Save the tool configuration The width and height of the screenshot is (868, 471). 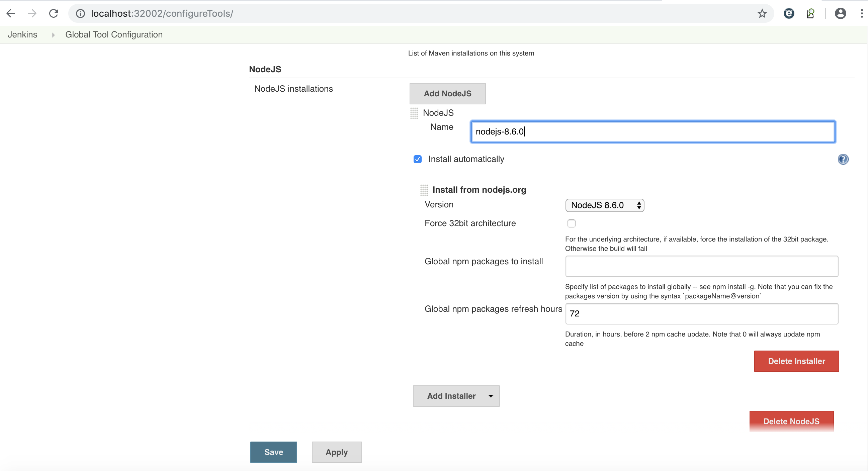pyautogui.click(x=273, y=452)
